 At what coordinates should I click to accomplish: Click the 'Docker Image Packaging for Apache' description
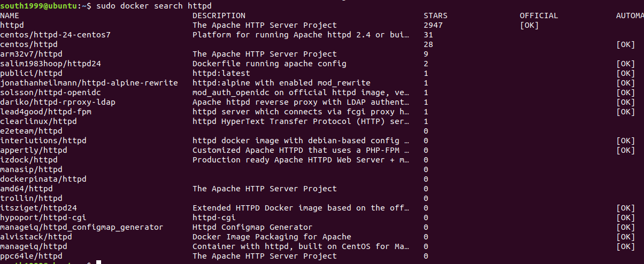272,237
